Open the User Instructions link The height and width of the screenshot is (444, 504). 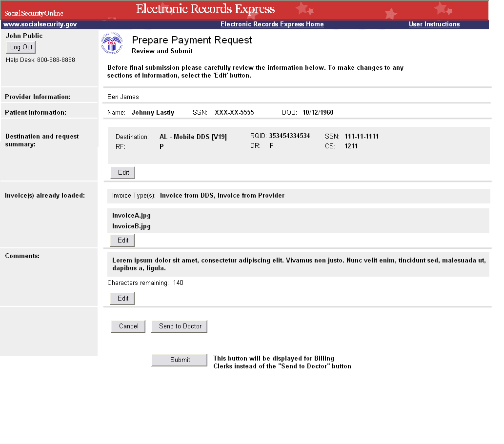point(434,24)
